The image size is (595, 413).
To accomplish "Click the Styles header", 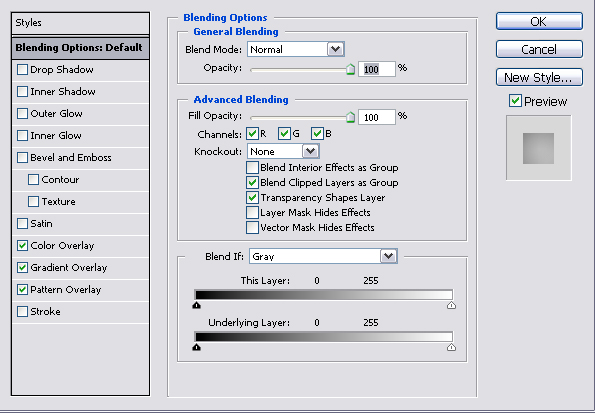I will click(80, 23).
